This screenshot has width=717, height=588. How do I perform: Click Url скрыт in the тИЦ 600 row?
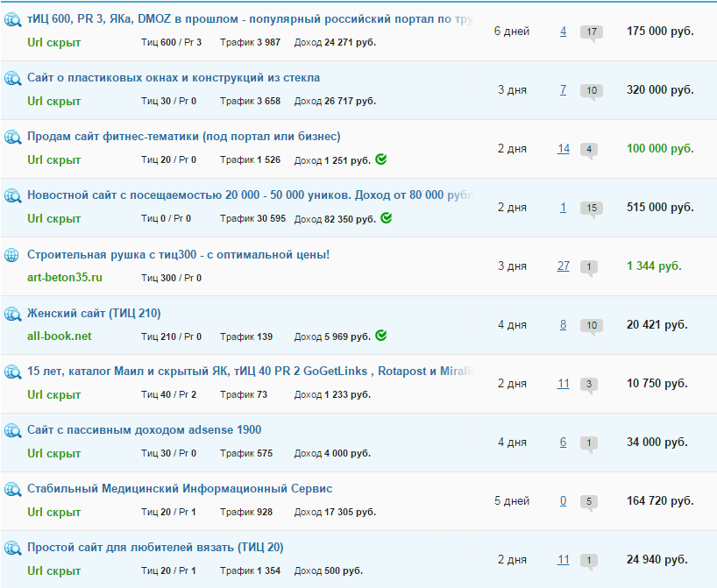(54, 43)
